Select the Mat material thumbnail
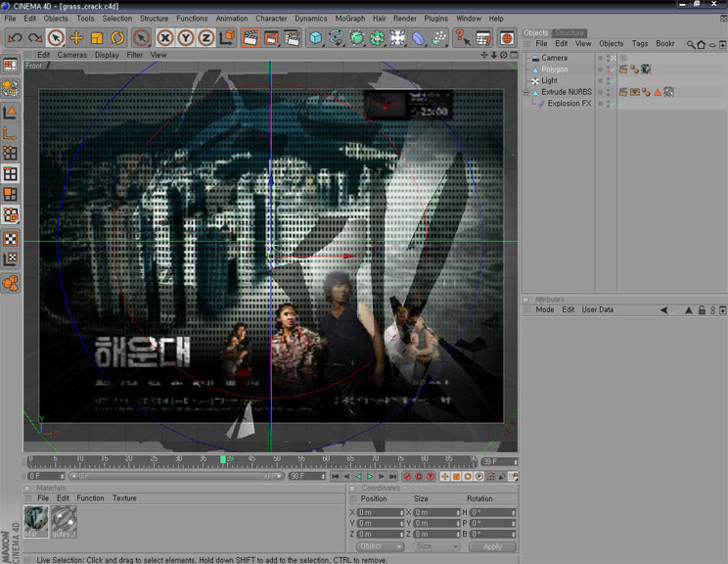This screenshot has height=564, width=728. point(36,521)
